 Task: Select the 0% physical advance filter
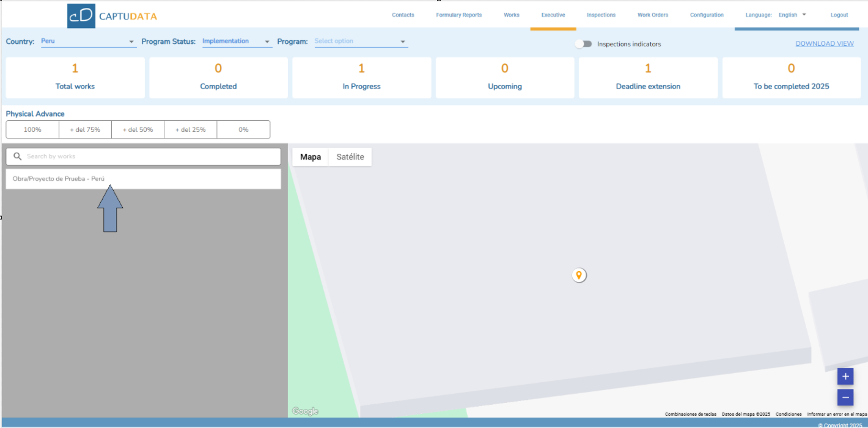pyautogui.click(x=243, y=129)
